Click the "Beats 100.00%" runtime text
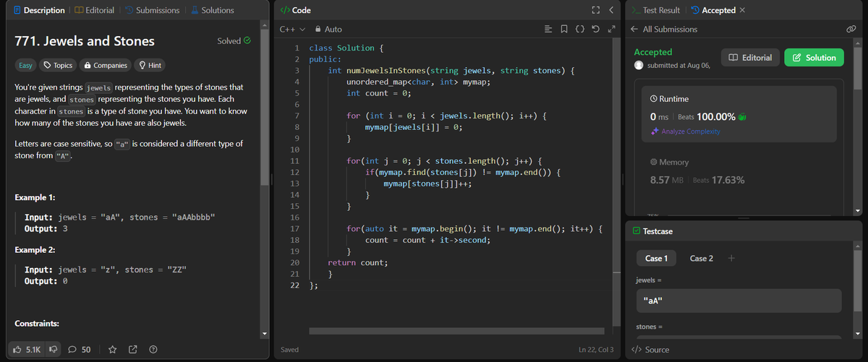Viewport: 868px width, 362px height. [x=708, y=116]
